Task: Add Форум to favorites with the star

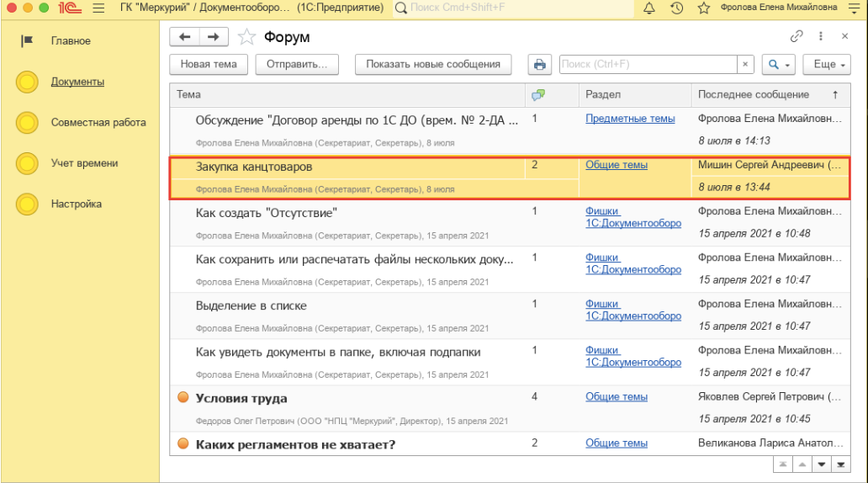Action: [x=246, y=37]
